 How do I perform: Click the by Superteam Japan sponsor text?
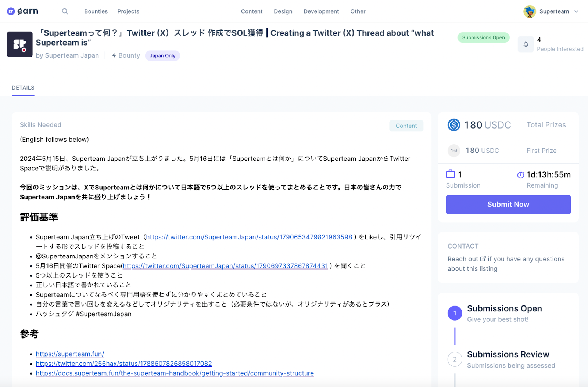point(67,55)
